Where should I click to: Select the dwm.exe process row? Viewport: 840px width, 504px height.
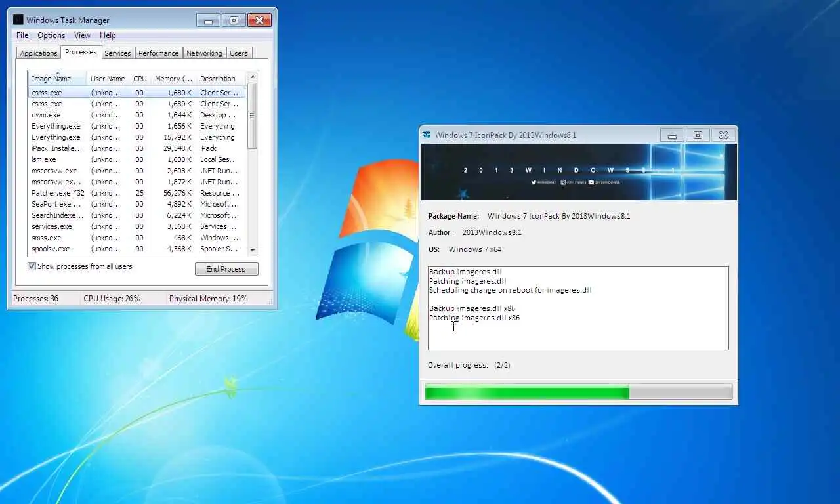coord(137,115)
